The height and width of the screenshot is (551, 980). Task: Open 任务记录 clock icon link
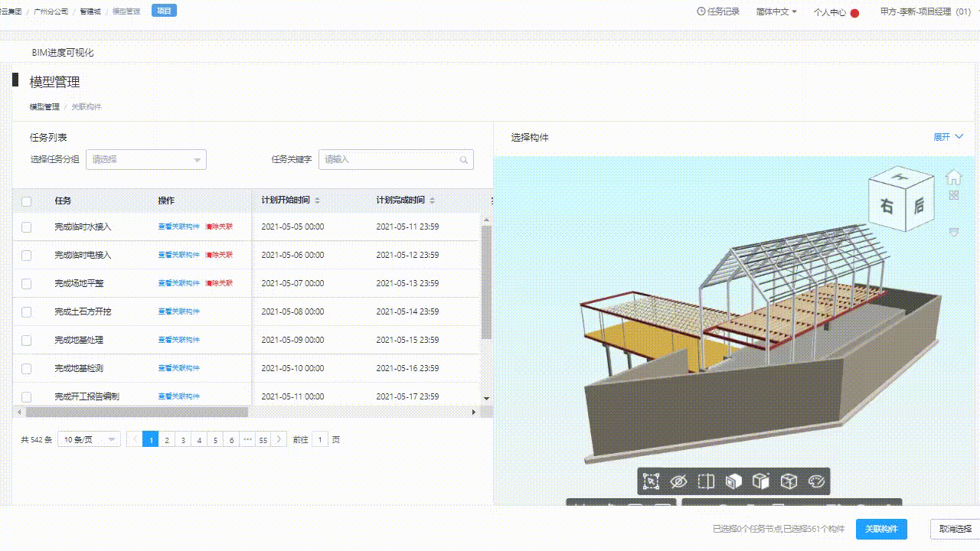point(718,11)
